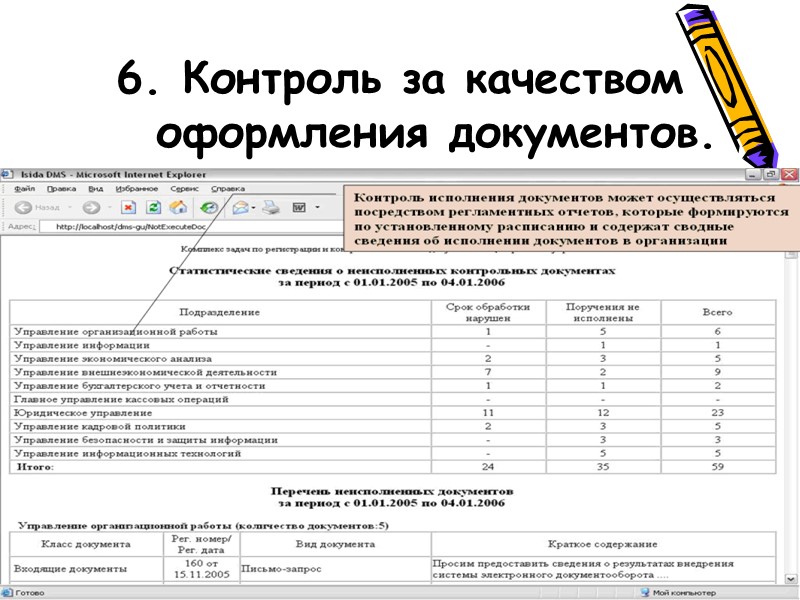Open the Файл menu
Screen dimensions: 800x600
[24, 189]
